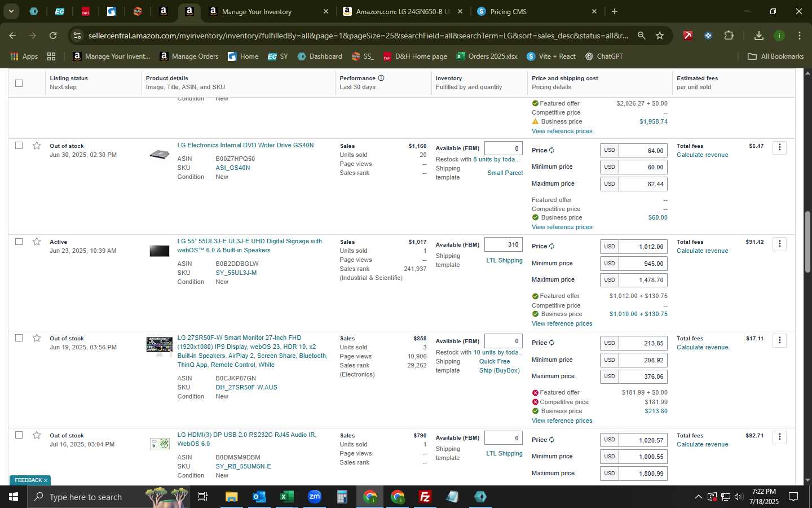Switch to Amazon.com LG 24GN650-B tab

[403, 11]
